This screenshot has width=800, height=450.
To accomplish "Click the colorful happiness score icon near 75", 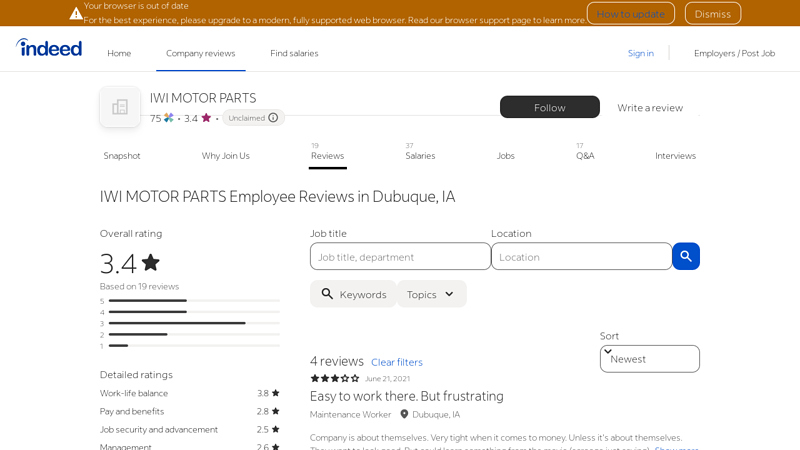I will coord(169,118).
